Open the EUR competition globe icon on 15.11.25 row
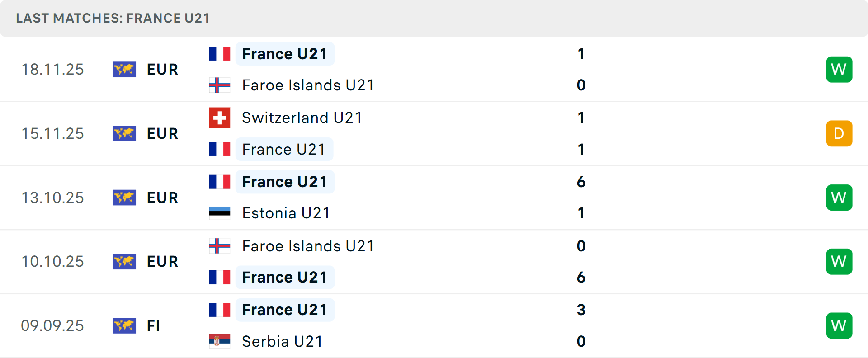This screenshot has width=868, height=358. [124, 133]
